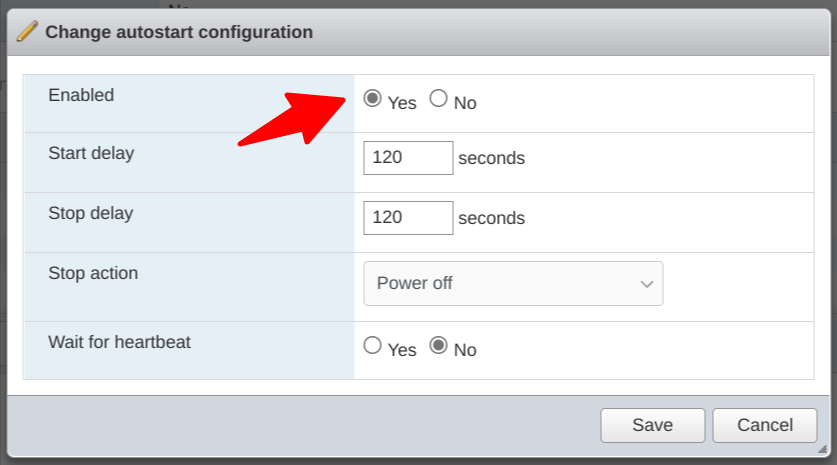Enable Wait for heartbeat with Yes

372,346
